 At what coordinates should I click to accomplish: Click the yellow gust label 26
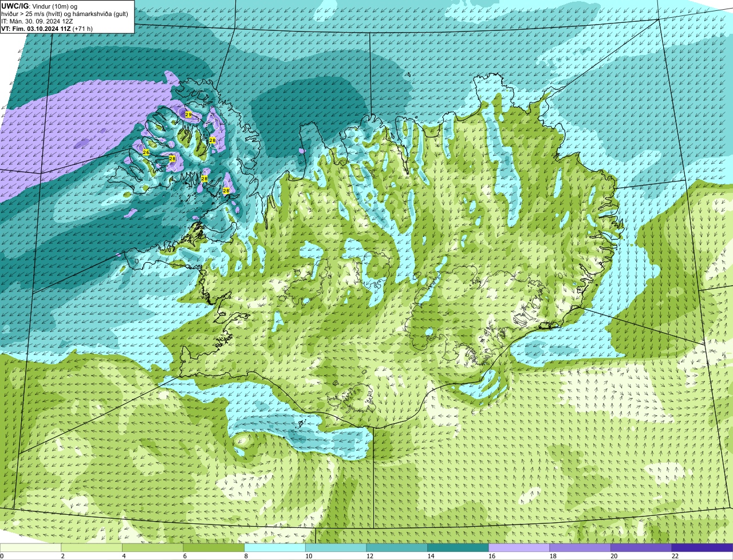point(146,152)
